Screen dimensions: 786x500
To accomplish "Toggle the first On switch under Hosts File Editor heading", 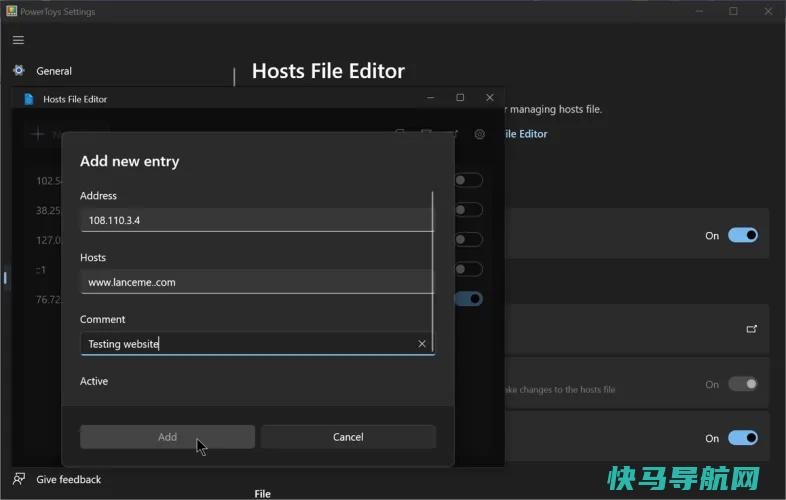I will coord(743,235).
